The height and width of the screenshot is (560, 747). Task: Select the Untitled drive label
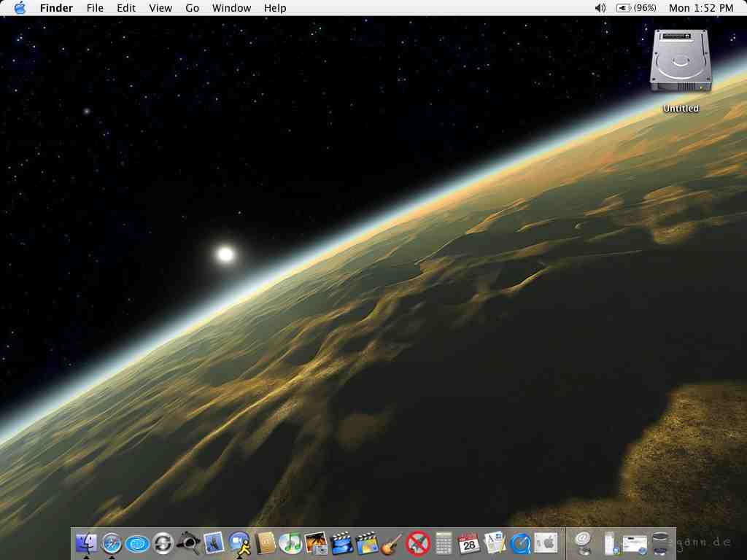point(681,109)
